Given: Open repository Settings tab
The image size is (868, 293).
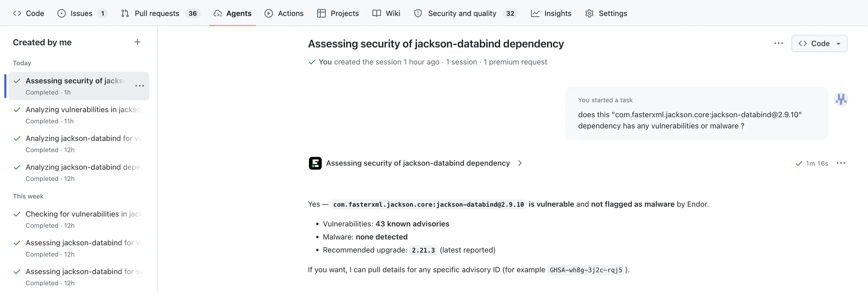Looking at the screenshot, I should pyautogui.click(x=606, y=13).
